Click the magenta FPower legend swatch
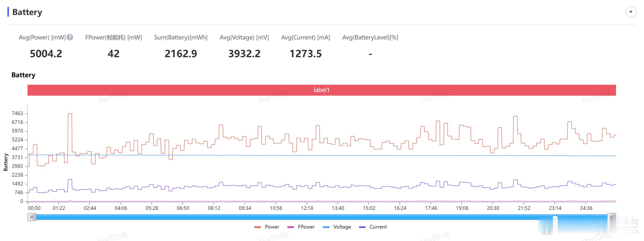This screenshot has height=241, width=644. tap(291, 227)
